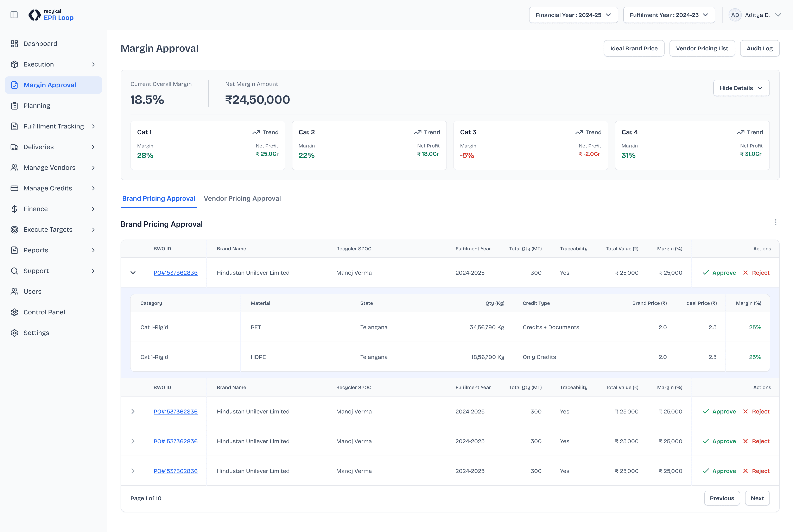Viewport: 793px width, 532px height.
Task: Open the Financial Year dropdown
Action: tap(573, 15)
